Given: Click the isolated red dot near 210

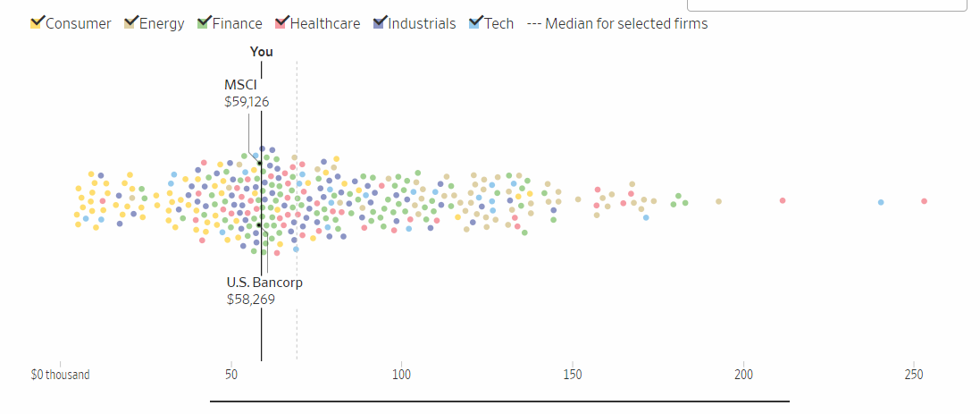Looking at the screenshot, I should [x=783, y=200].
